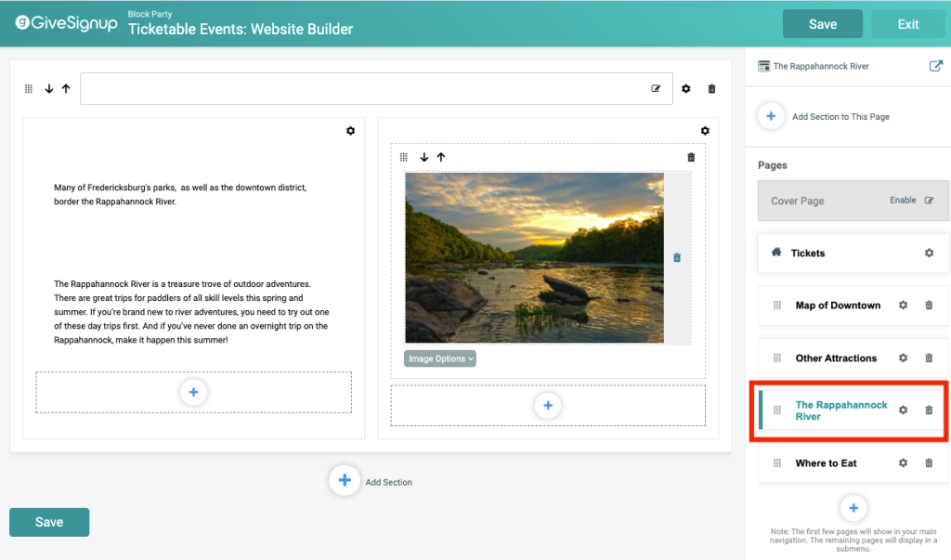Move the section down with the arrow
The width and height of the screenshot is (951, 560).
click(x=49, y=88)
